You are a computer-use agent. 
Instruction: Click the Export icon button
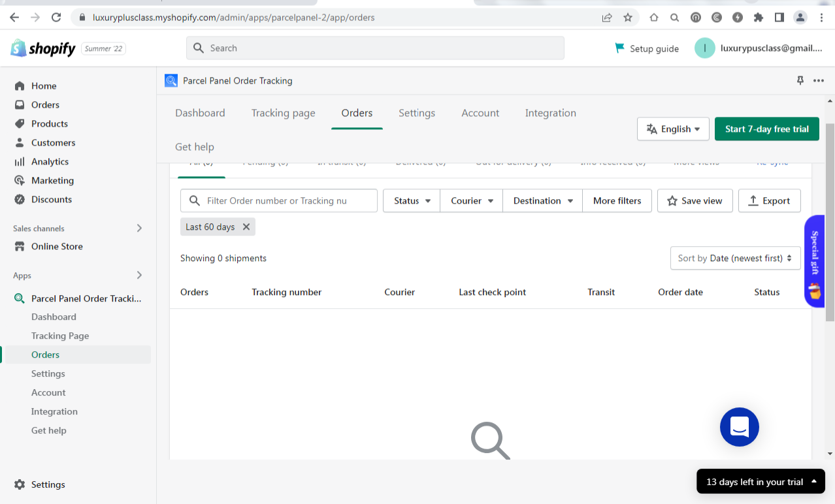pos(769,200)
